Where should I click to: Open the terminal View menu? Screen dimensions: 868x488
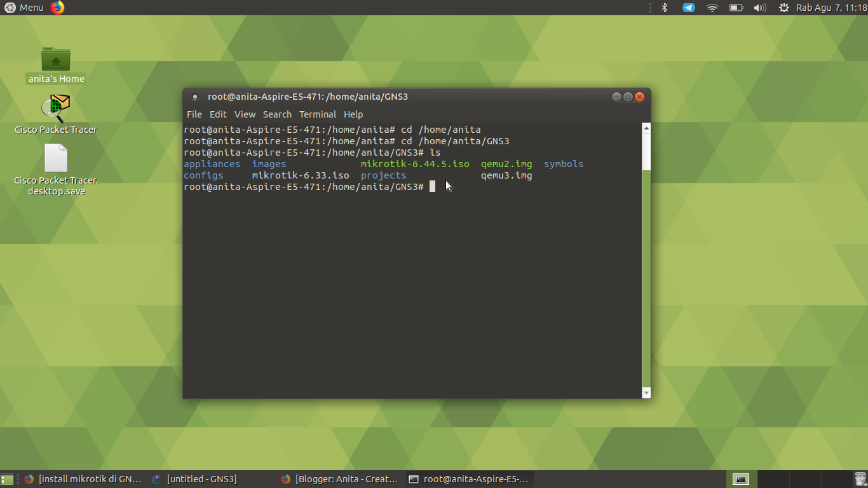(245, 114)
